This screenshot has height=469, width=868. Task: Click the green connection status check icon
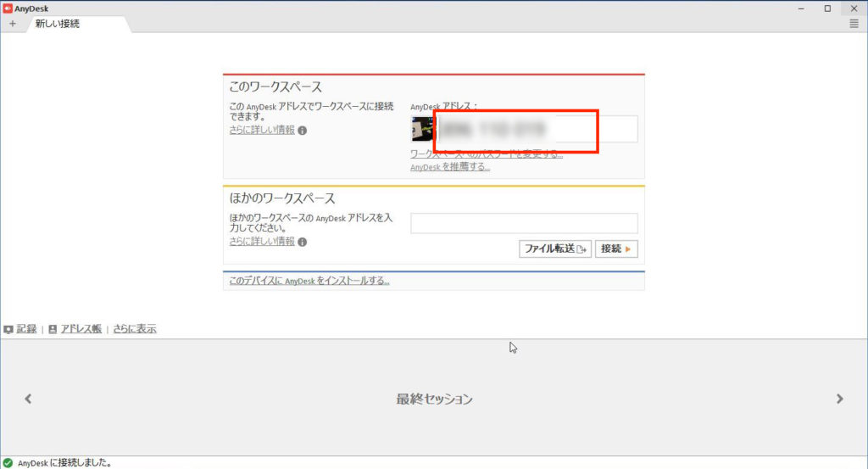pos(8,463)
